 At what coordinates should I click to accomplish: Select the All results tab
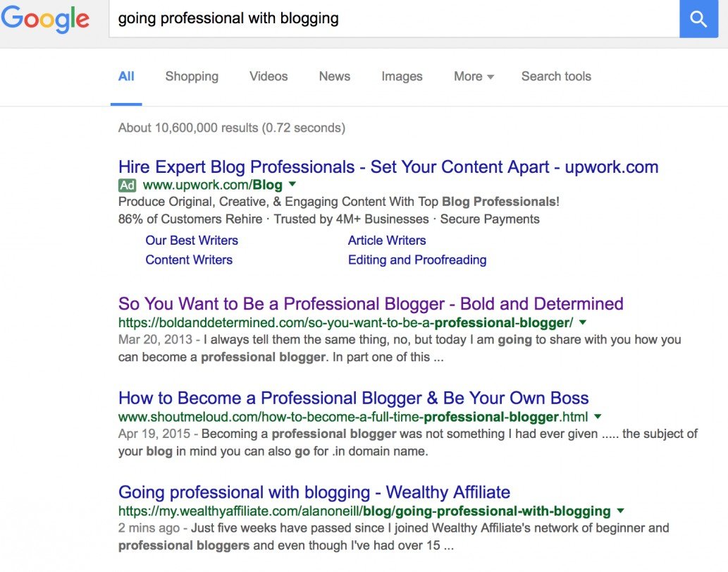click(x=126, y=76)
